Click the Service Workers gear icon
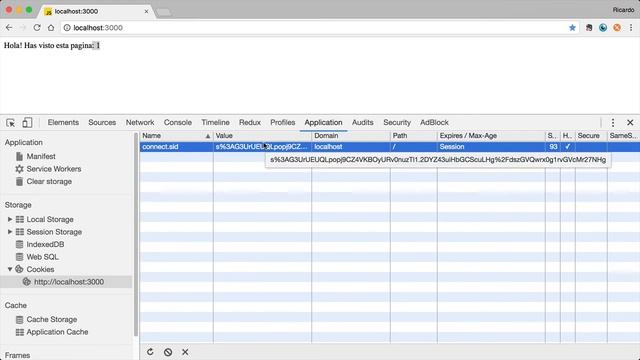This screenshot has height=360, width=640. (x=19, y=169)
